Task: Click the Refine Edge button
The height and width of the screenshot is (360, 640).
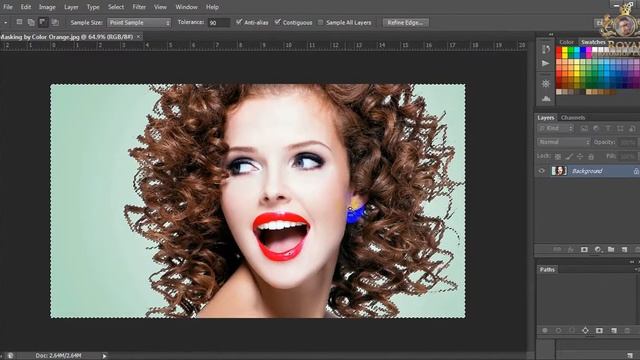Action: [405, 22]
